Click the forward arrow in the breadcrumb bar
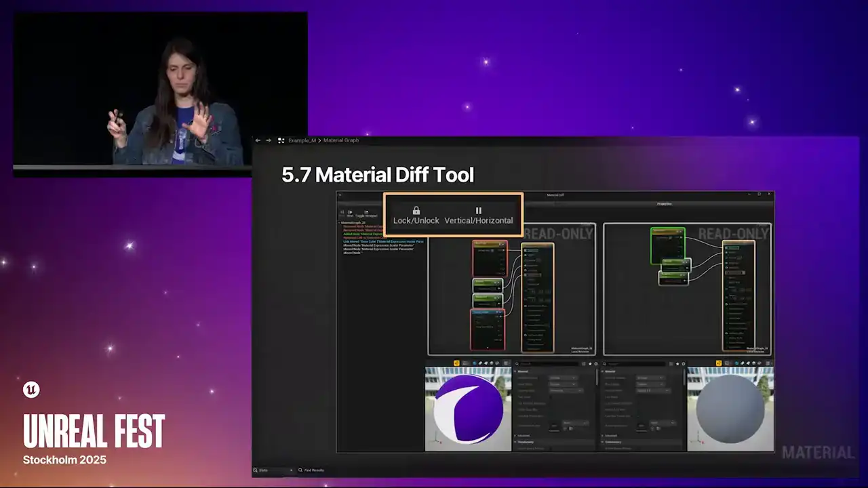The height and width of the screenshot is (488, 868). pos(269,140)
